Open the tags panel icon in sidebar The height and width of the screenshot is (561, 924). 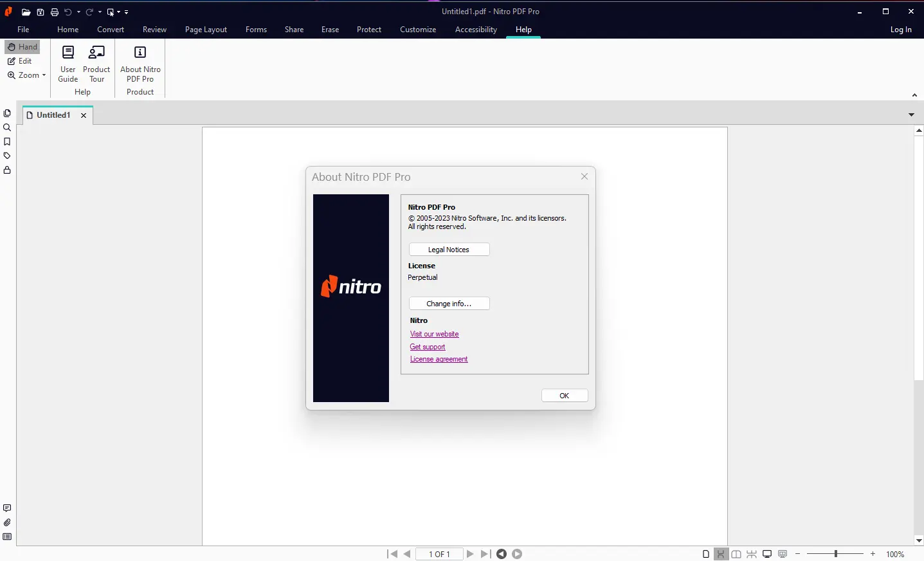(7, 156)
